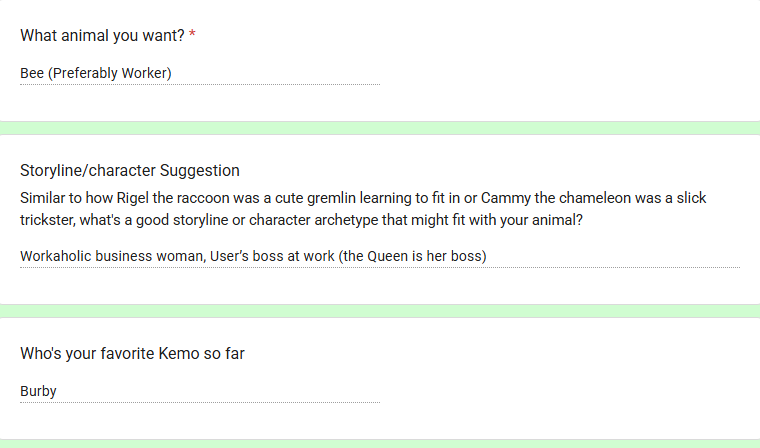Click the 'Storyline/character Suggestion' heading
This screenshot has height=448, width=760.
tap(130, 171)
